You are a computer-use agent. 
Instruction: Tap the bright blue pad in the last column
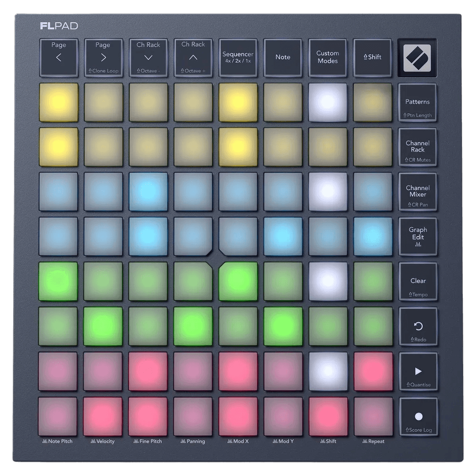(x=373, y=237)
